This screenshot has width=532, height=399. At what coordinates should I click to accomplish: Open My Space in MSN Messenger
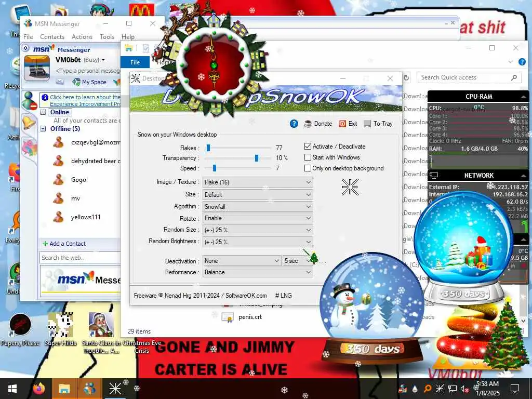coord(89,82)
